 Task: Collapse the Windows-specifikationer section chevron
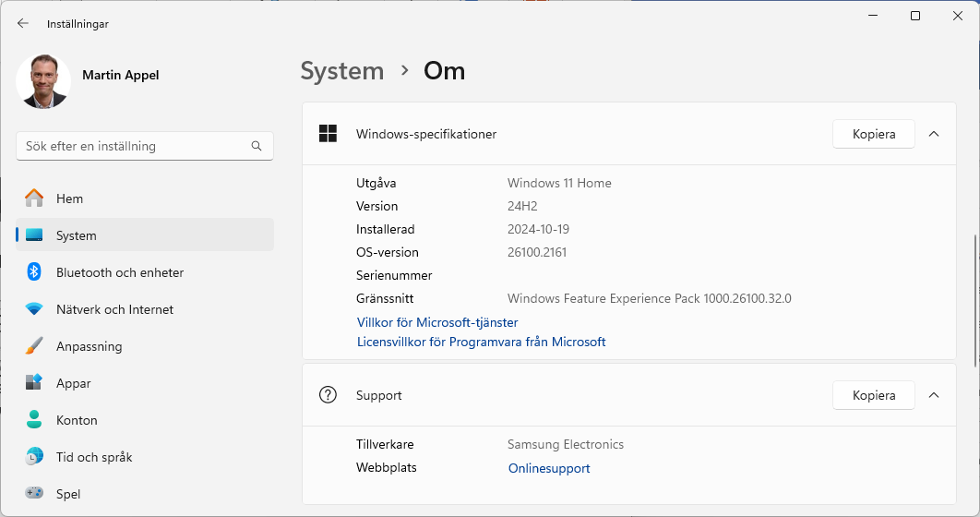click(x=933, y=134)
